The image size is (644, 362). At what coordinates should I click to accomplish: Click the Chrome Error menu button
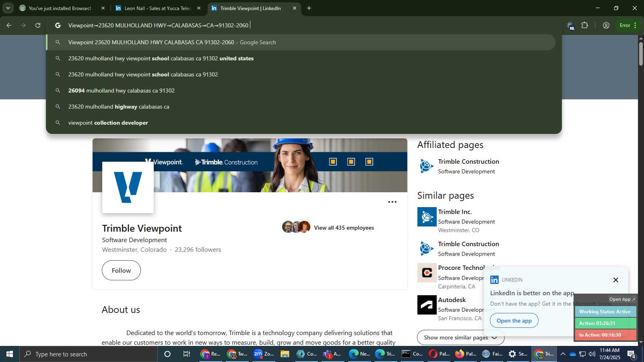(628, 25)
